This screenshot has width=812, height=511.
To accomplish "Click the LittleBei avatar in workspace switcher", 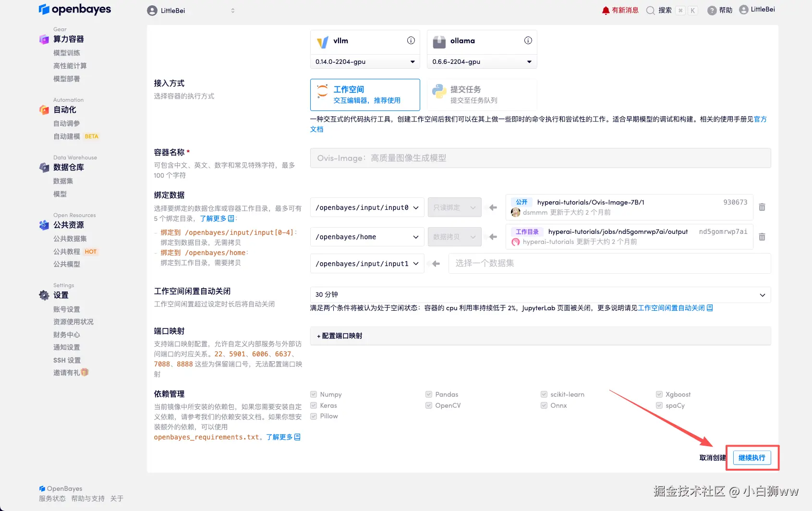I will point(152,11).
